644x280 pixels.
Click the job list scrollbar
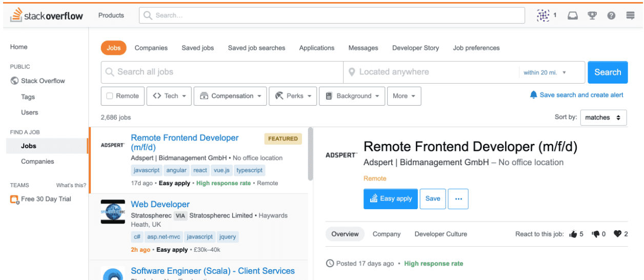[x=310, y=154]
